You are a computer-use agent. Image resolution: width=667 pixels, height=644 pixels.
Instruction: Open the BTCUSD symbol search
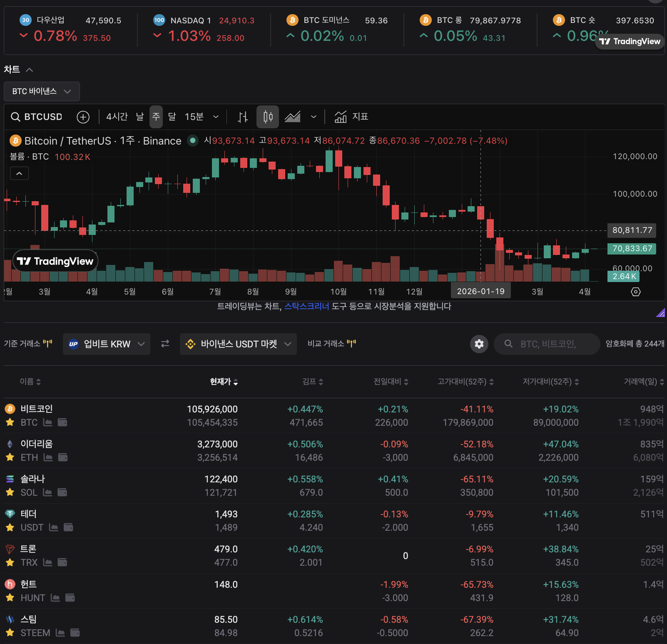click(x=37, y=117)
